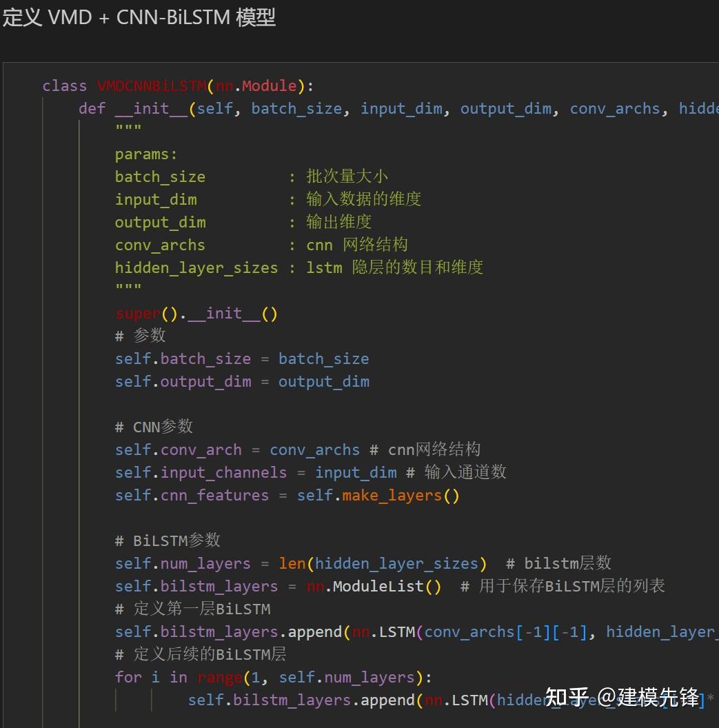Click the super().__init__() call

pyautogui.click(x=195, y=313)
